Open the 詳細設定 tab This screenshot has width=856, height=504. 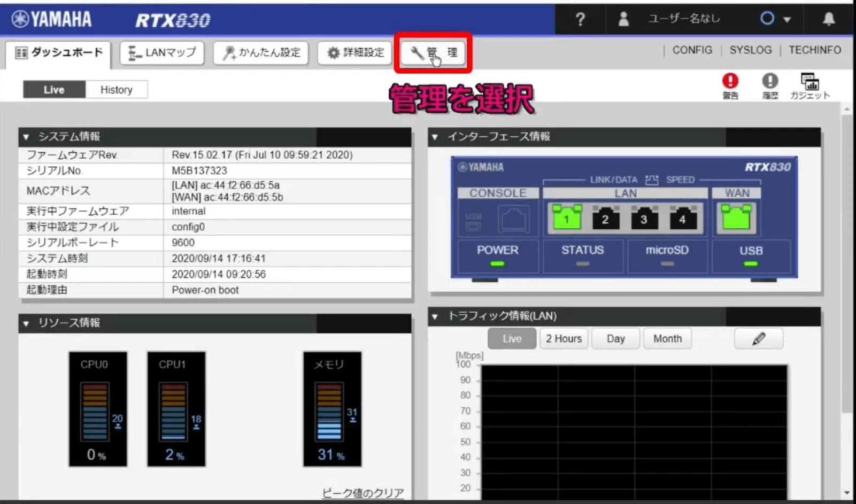click(x=355, y=53)
